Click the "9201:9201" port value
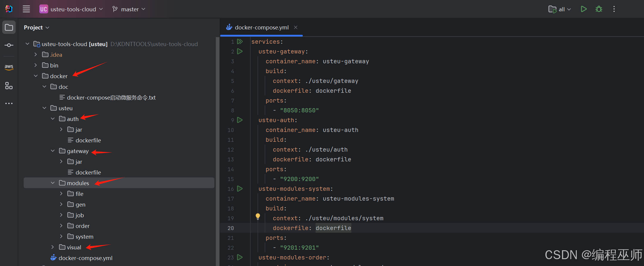Image resolution: width=644 pixels, height=266 pixels. point(299,248)
